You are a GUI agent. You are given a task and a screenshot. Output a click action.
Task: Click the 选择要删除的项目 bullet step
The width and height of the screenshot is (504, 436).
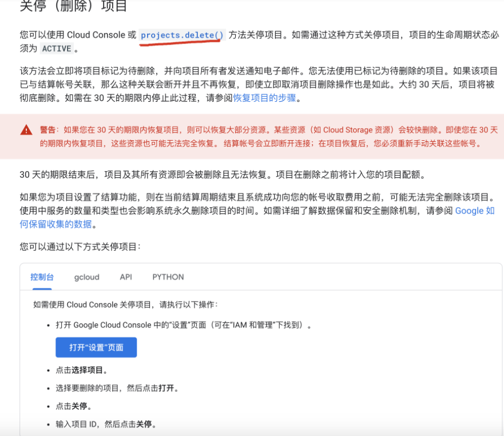pyautogui.click(x=117, y=389)
